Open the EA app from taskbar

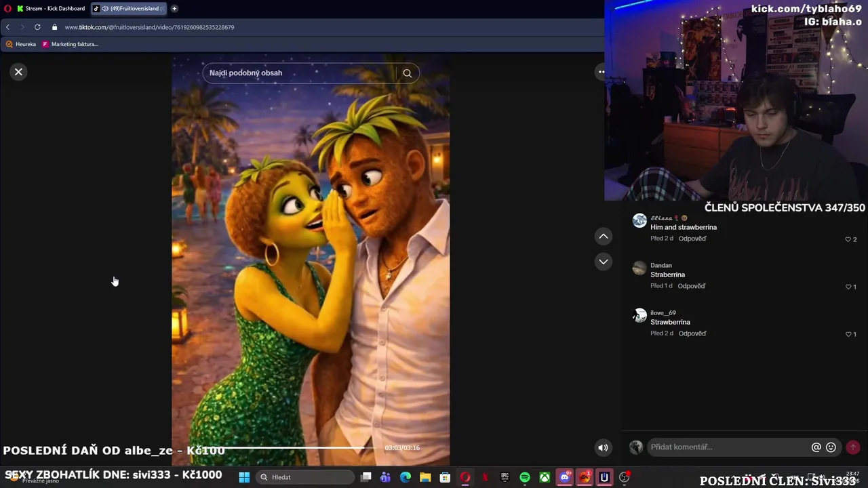[x=585, y=477]
